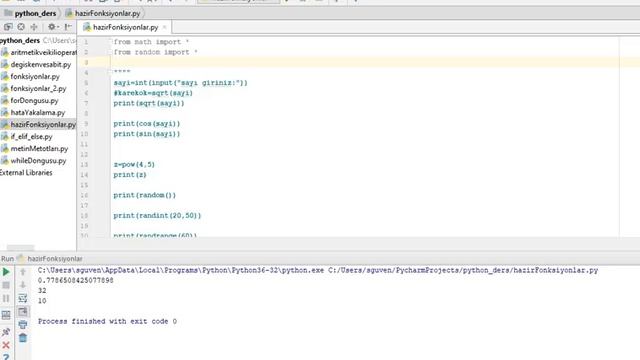Image resolution: width=640 pixels, height=360 pixels.
Task: Click the fonksiyonlar.py file icon in tree
Action: [x=5, y=76]
